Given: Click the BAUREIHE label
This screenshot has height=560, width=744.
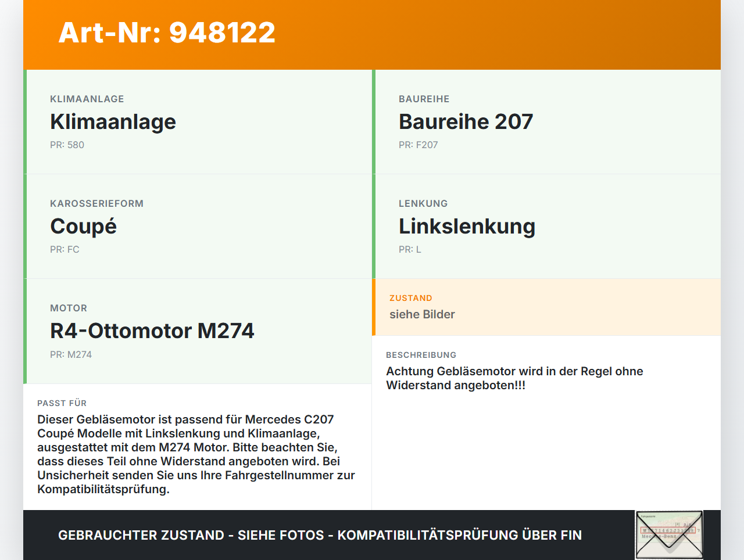Looking at the screenshot, I should coord(424,99).
